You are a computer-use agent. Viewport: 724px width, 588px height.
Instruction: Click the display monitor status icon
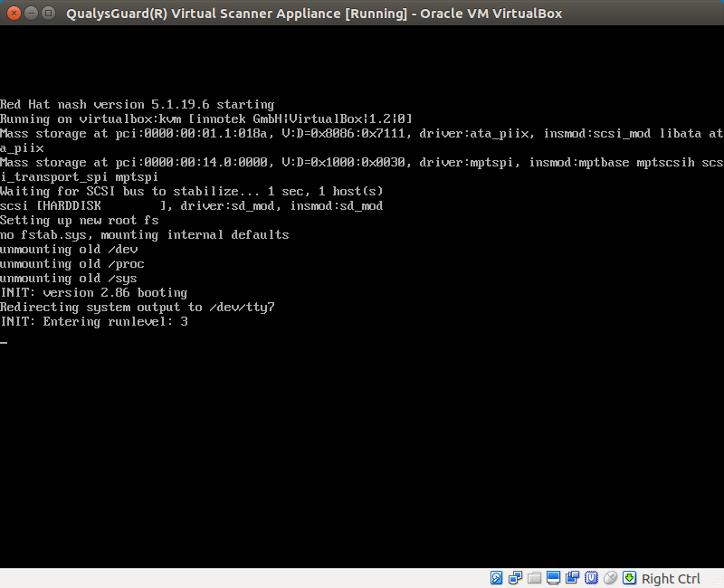(553, 578)
